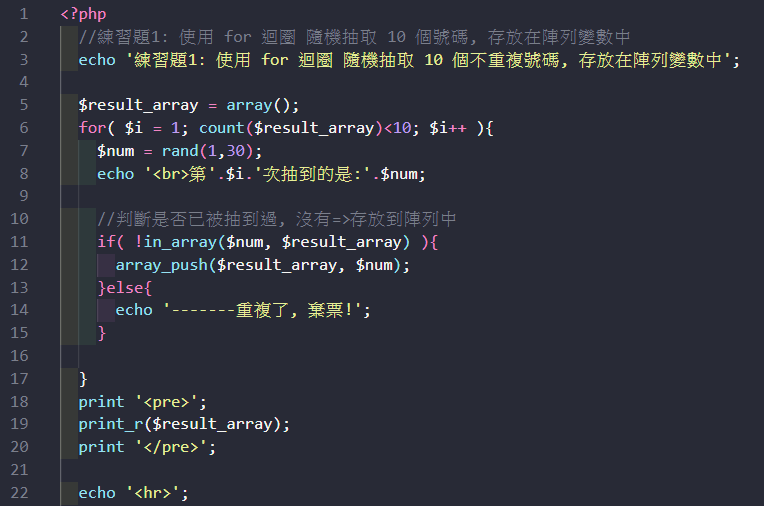764x506 pixels.
Task: Click the opening <?php tag
Action: tap(83, 15)
